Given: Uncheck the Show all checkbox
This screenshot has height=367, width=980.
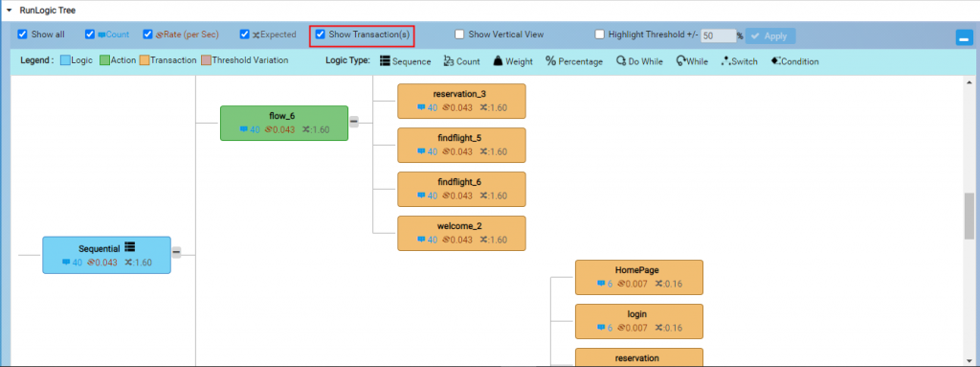Looking at the screenshot, I should 23,34.
